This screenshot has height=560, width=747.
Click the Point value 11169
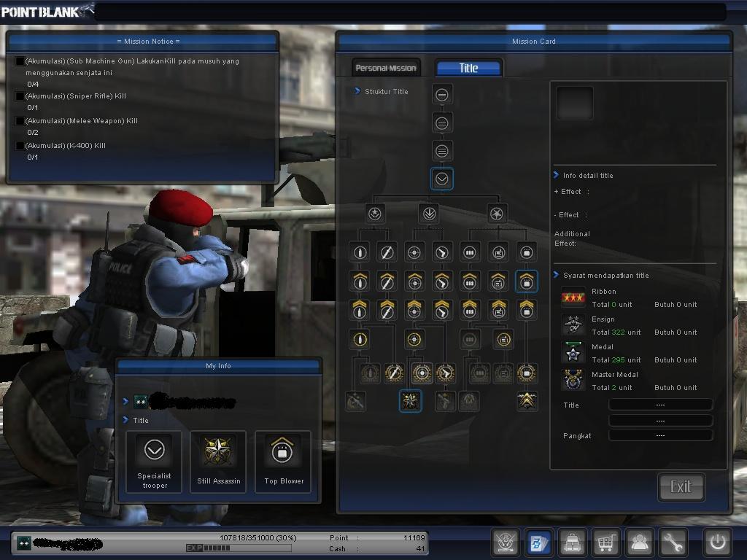(x=414, y=537)
